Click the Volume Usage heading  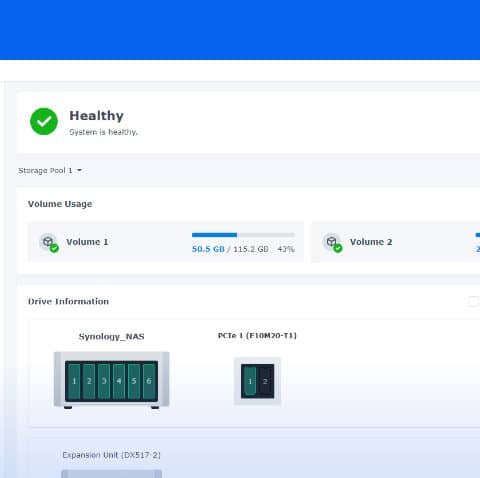[60, 204]
